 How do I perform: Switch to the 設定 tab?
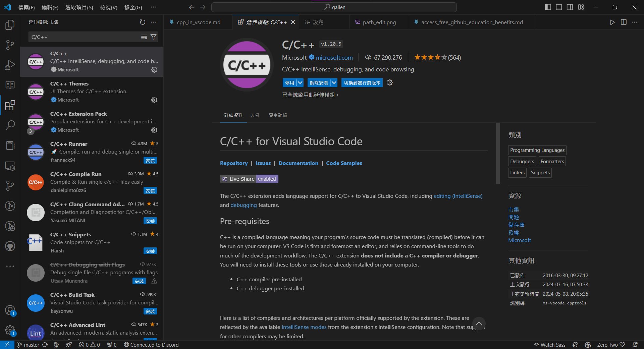(319, 22)
